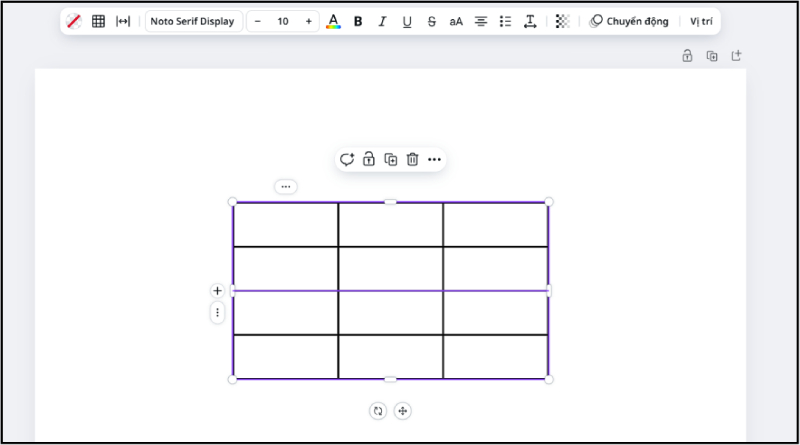
Task: Click the font size value field
Action: coord(283,21)
